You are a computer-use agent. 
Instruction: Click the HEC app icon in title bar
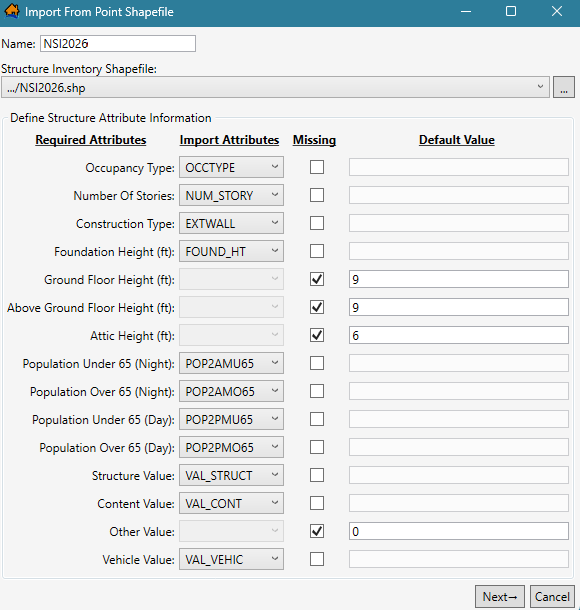(x=12, y=11)
